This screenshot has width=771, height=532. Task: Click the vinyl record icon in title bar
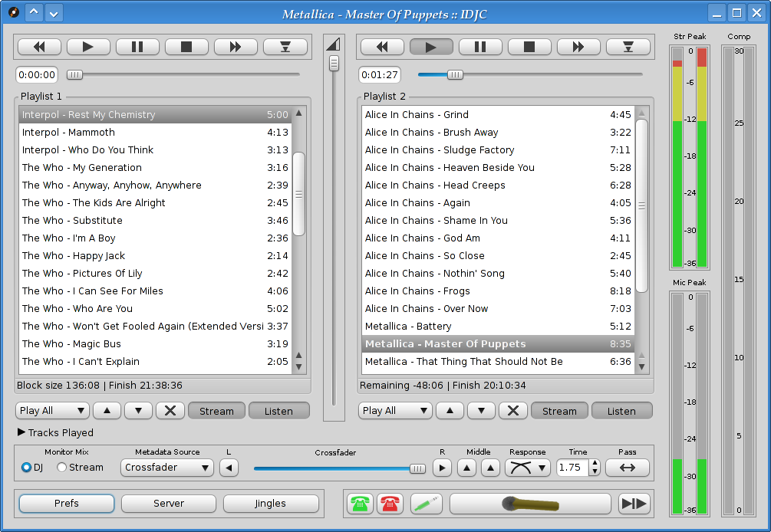pos(14,12)
